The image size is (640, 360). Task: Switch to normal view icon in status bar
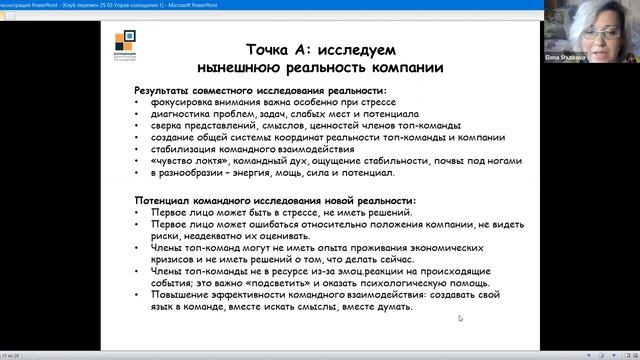(x=627, y=356)
